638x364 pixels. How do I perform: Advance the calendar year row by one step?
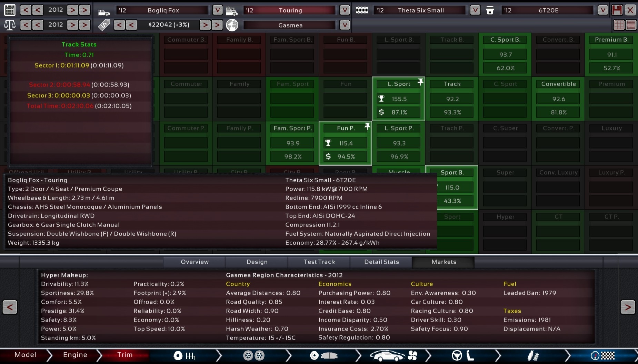pyautogui.click(x=72, y=10)
